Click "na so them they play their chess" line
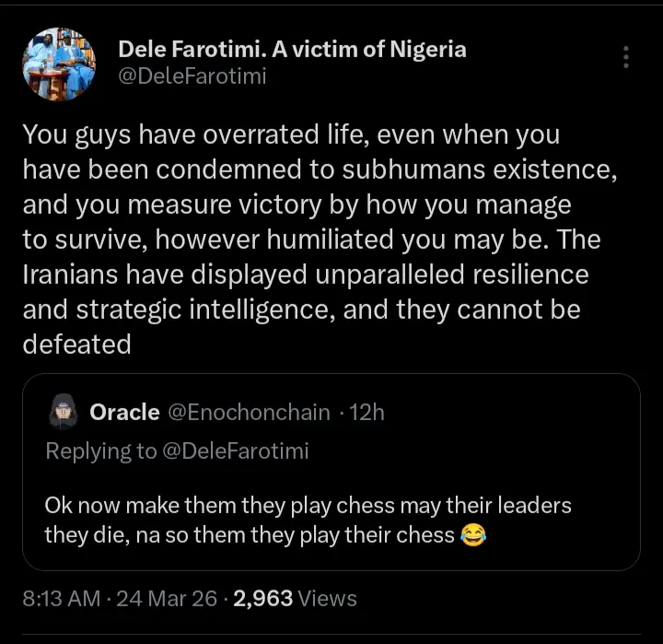Viewport: 663px width, 644px height. tap(285, 535)
